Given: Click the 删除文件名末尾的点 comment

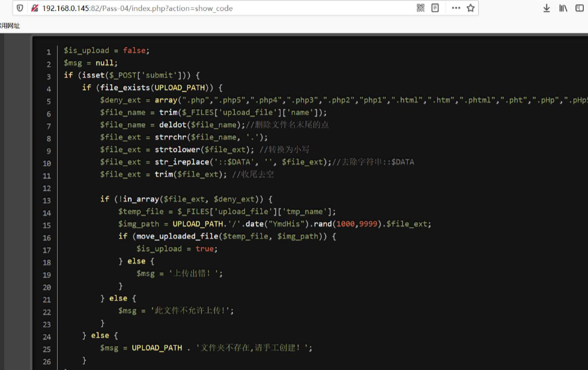Looking at the screenshot, I should click(292, 125).
